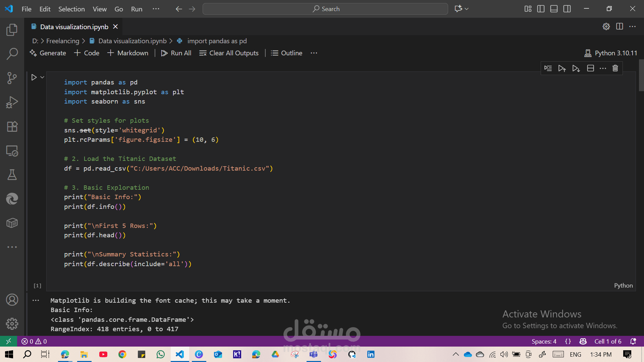Select the Data visualization.ipynb tab

point(74,27)
